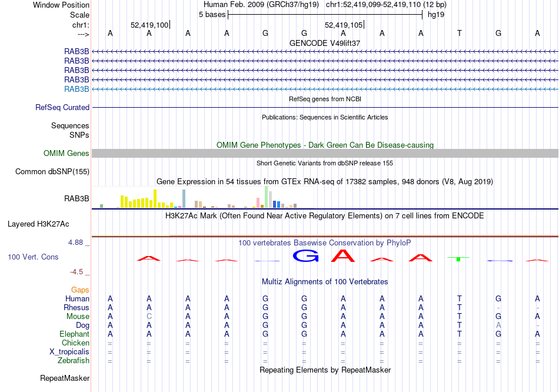Click the hg19 label beside the scale bar
This screenshot has width=559, height=392.
pos(436,15)
